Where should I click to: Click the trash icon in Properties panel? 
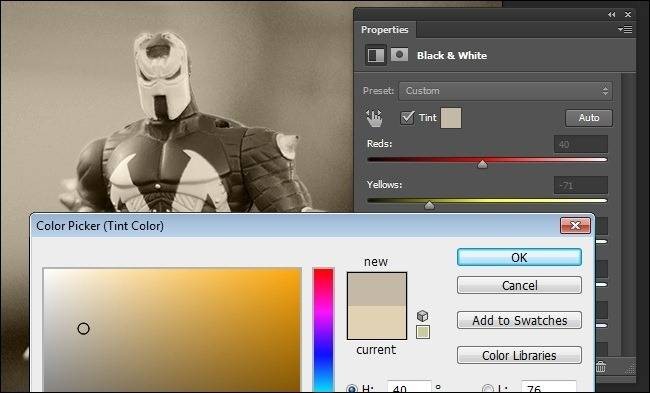click(x=600, y=366)
